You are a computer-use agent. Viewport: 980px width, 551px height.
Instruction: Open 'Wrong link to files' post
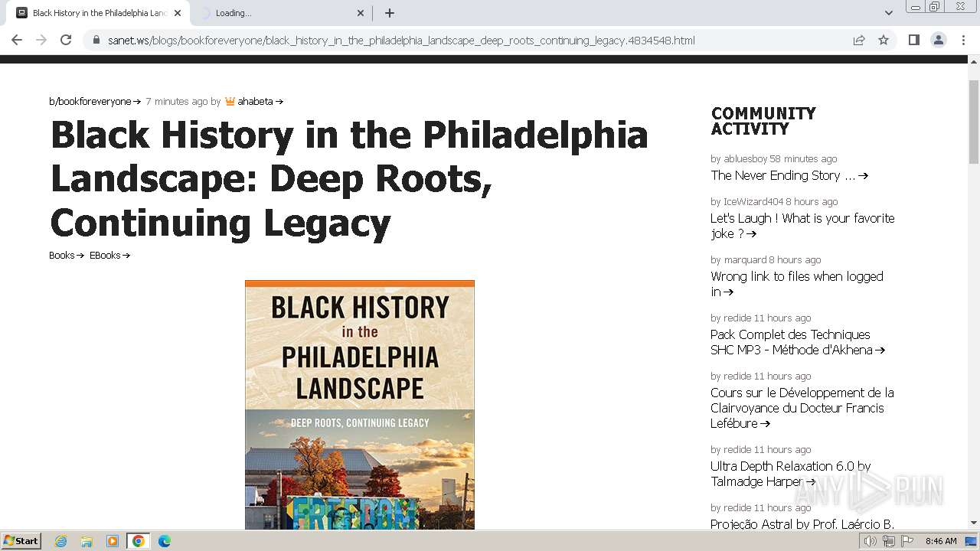coord(797,284)
